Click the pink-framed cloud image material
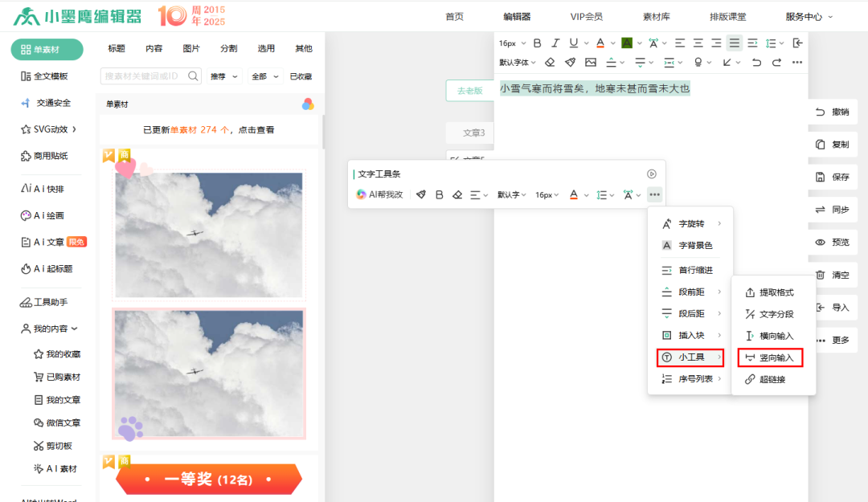 point(209,373)
